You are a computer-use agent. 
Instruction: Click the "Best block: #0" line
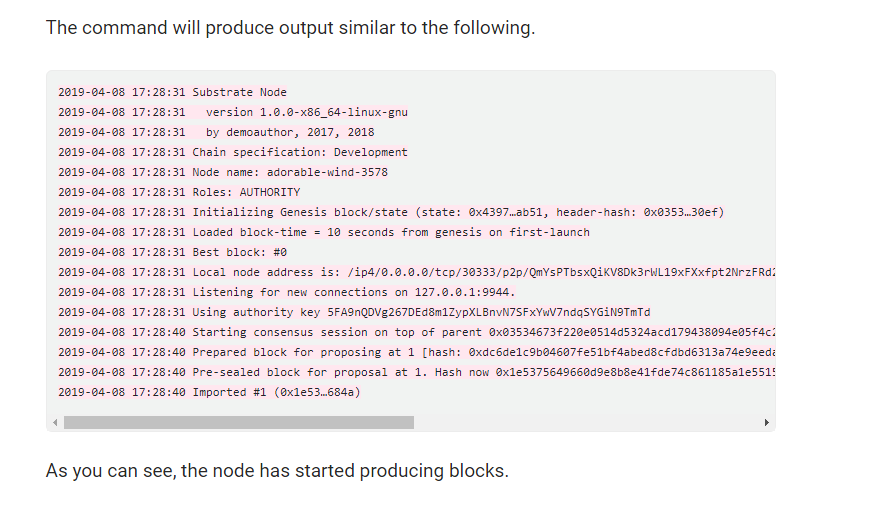240,252
